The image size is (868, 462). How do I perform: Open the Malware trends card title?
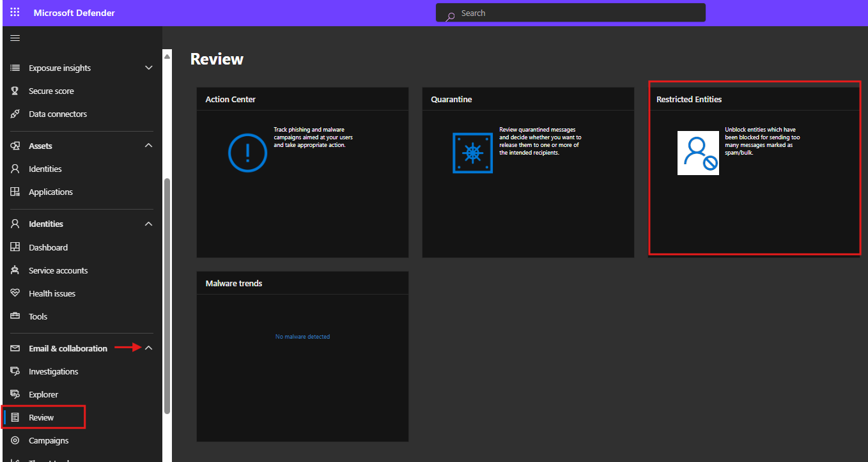pos(234,283)
